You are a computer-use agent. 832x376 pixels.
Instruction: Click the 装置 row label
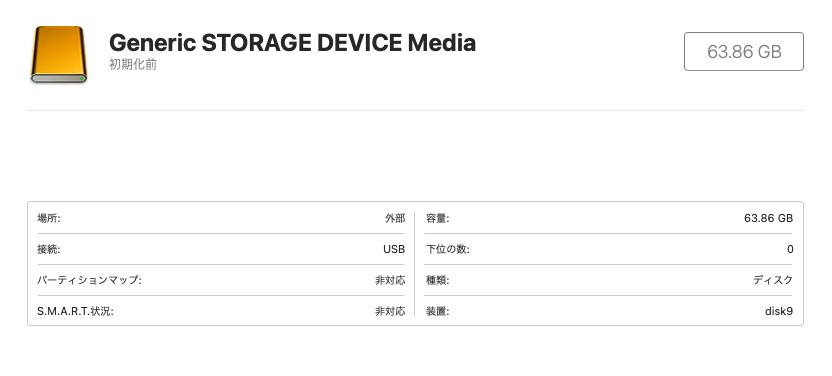pos(437,311)
